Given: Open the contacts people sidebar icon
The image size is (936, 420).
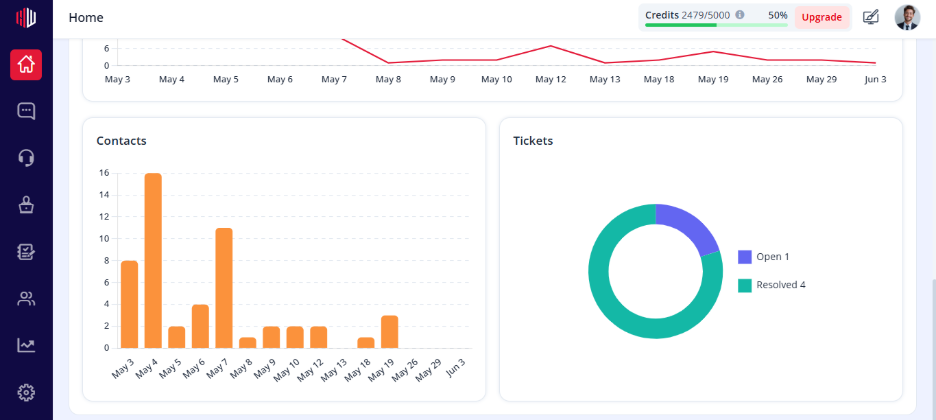Looking at the screenshot, I should tap(26, 298).
